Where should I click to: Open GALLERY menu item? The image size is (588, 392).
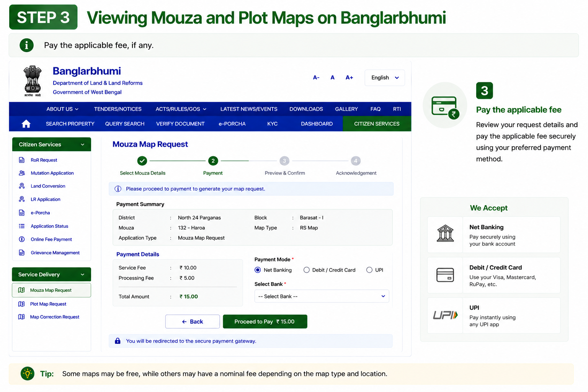346,109
